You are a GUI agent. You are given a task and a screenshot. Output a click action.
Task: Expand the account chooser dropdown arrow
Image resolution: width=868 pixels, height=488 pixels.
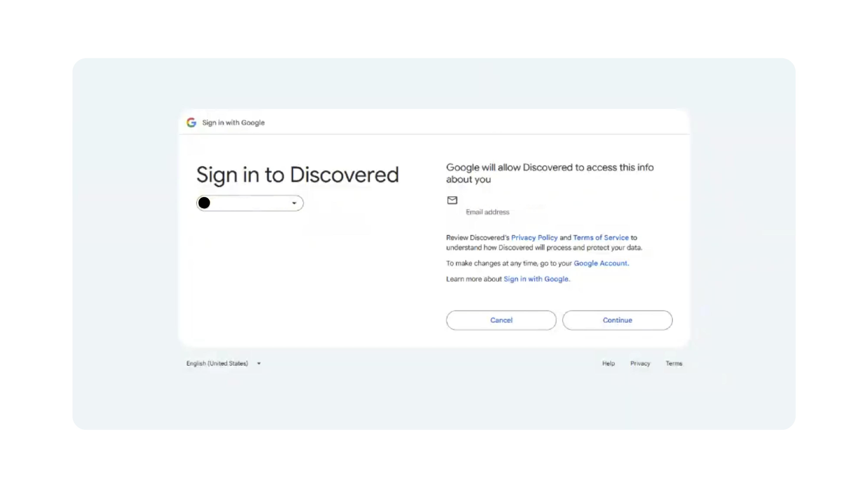pyautogui.click(x=294, y=203)
